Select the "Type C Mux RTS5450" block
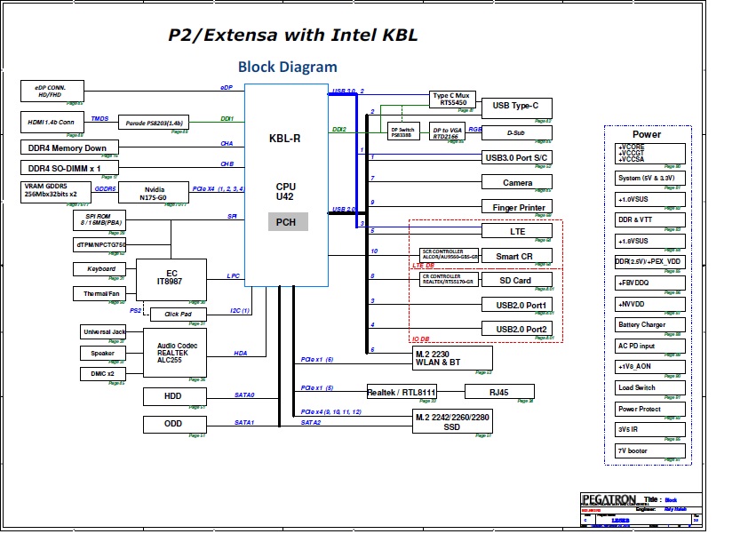The height and width of the screenshot is (534, 756). click(x=452, y=100)
